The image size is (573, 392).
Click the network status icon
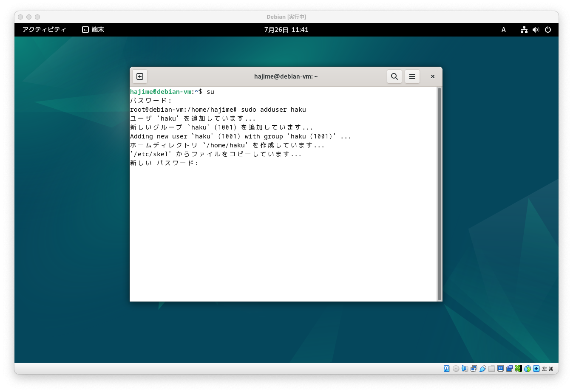(524, 30)
